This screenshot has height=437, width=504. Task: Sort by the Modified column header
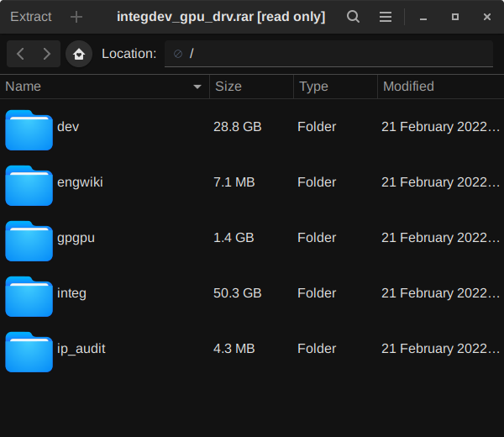pyautogui.click(x=437, y=87)
